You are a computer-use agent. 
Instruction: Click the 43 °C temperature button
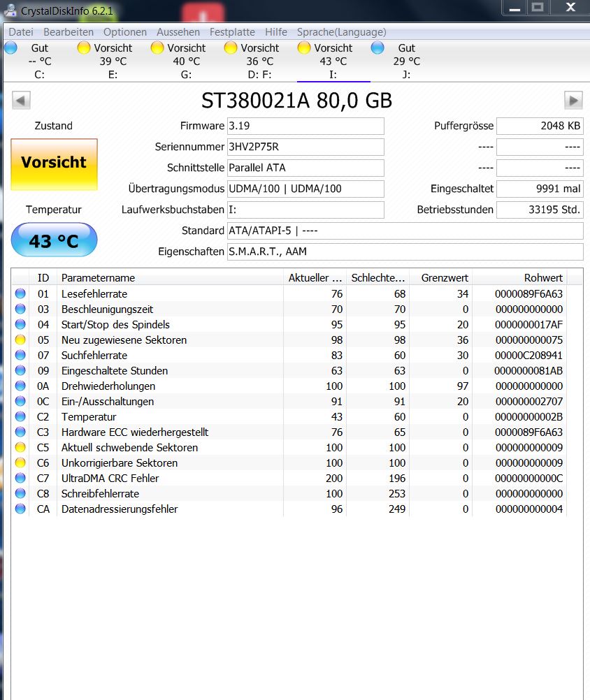point(54,240)
